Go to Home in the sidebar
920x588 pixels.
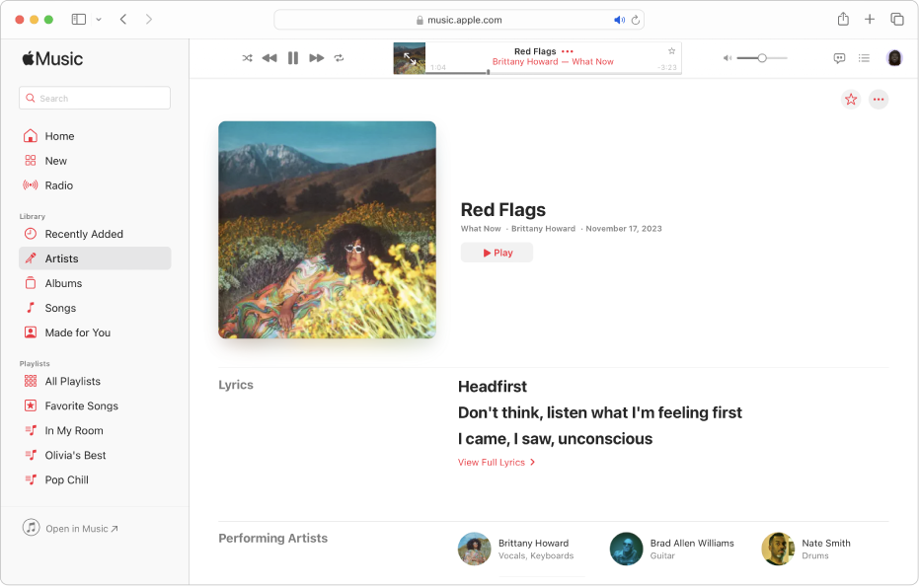(95, 136)
